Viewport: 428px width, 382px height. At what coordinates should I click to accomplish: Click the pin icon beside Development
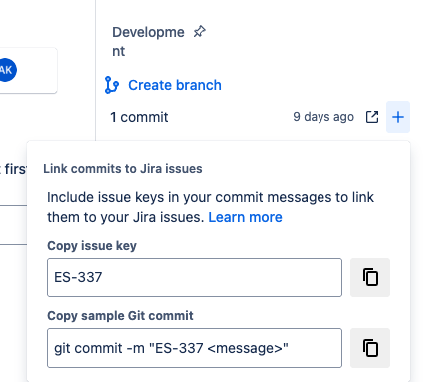pos(200,32)
